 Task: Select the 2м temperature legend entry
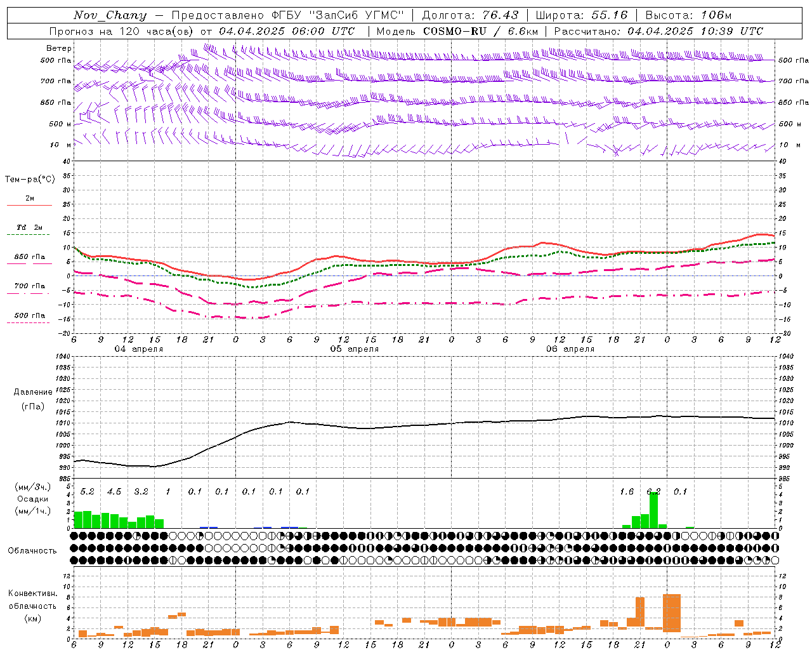click(x=30, y=199)
